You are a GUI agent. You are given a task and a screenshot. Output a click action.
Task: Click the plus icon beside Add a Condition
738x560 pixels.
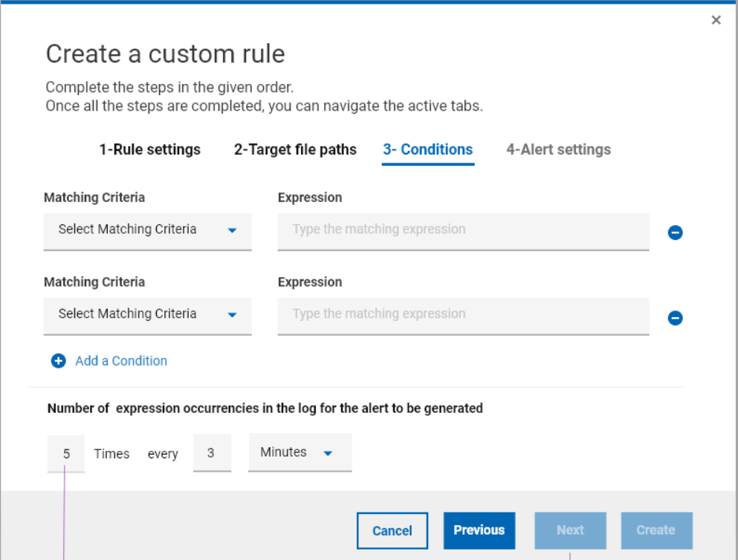(x=58, y=361)
